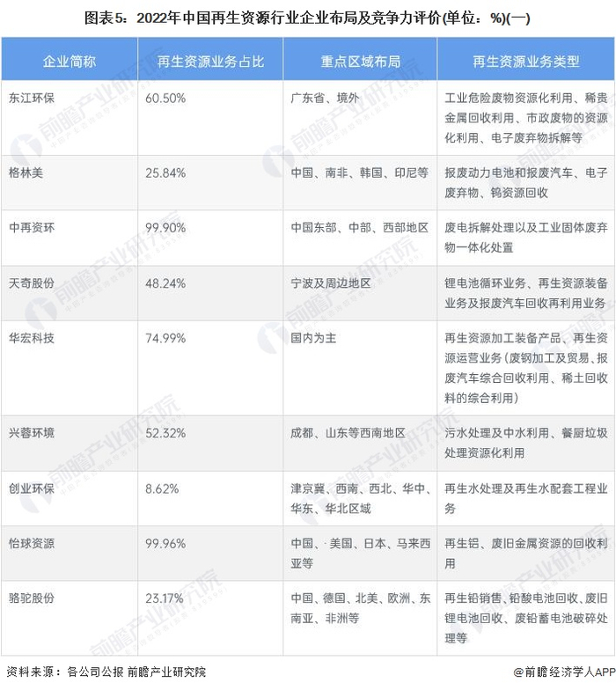Image resolution: width=616 pixels, height=690 pixels.
Task: Click the chart title '图表5：2022年中国再生资源行业'
Action: tap(308, 18)
